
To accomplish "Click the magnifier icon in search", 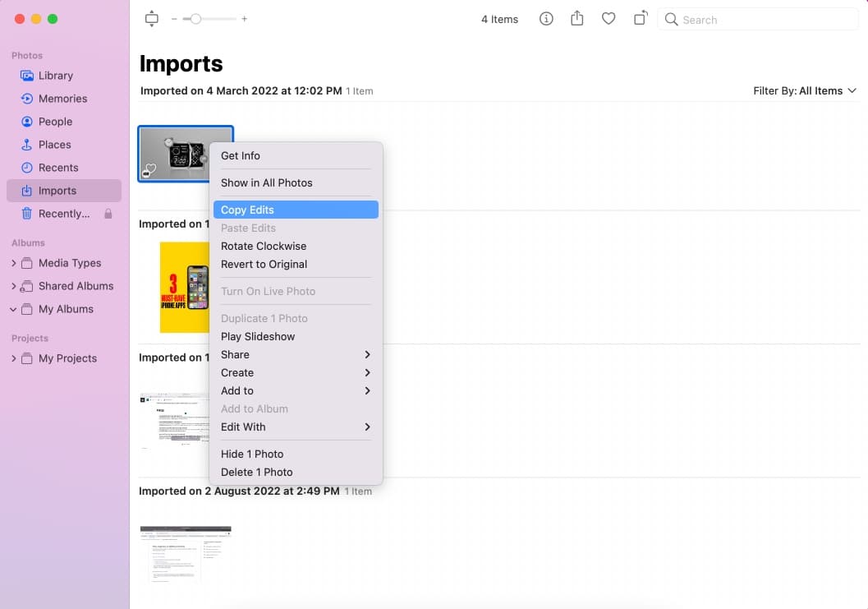I will point(671,20).
